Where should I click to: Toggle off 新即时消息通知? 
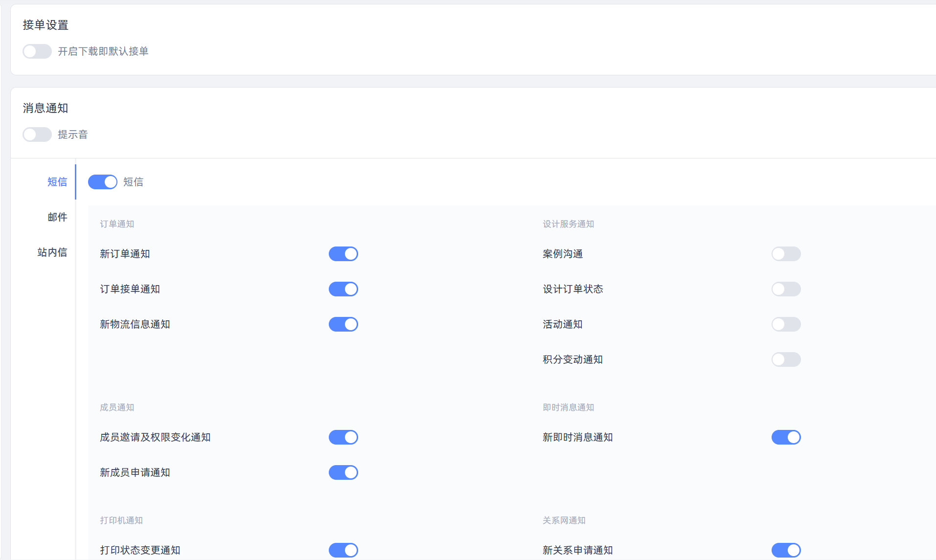786,437
